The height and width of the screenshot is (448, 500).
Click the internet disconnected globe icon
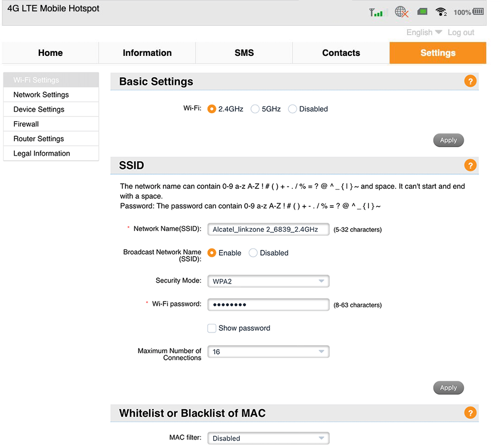402,12
